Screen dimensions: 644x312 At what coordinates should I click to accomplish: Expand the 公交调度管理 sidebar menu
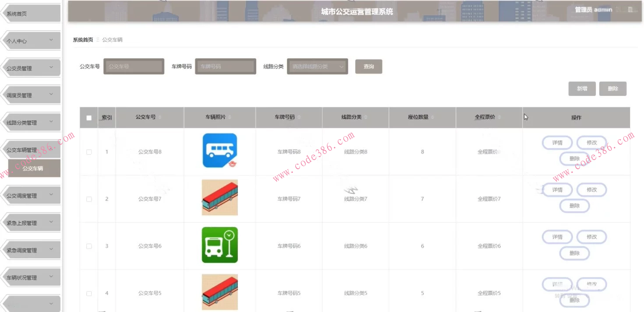click(31, 195)
